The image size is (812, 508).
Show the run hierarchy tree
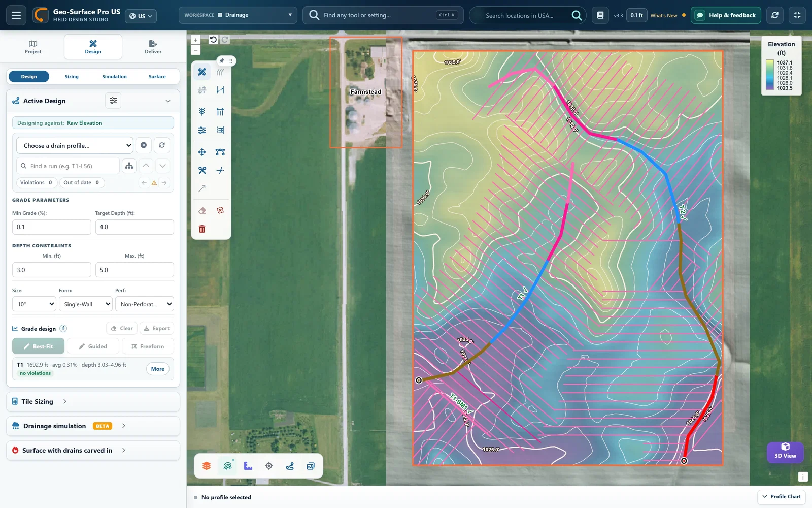click(129, 166)
